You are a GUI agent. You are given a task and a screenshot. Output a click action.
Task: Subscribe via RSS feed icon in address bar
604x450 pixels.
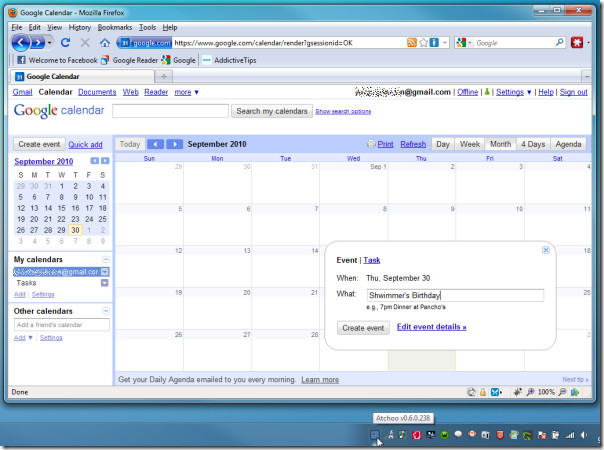pos(412,43)
